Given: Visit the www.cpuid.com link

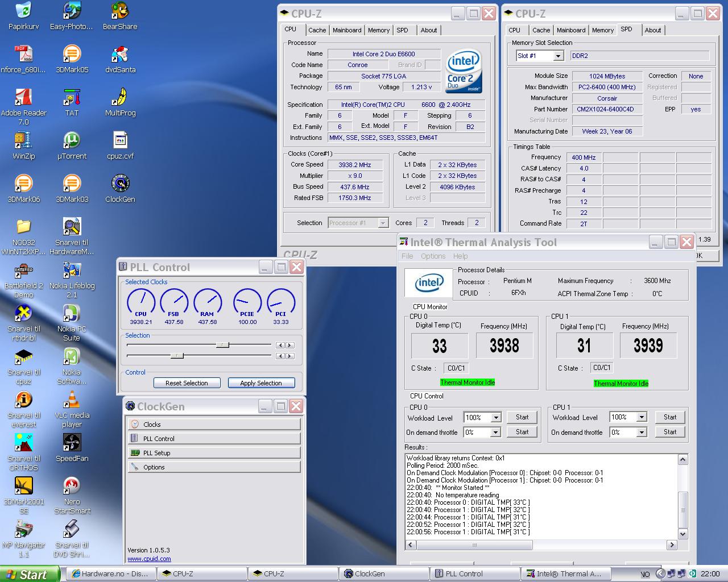Looking at the screenshot, I should [149, 559].
